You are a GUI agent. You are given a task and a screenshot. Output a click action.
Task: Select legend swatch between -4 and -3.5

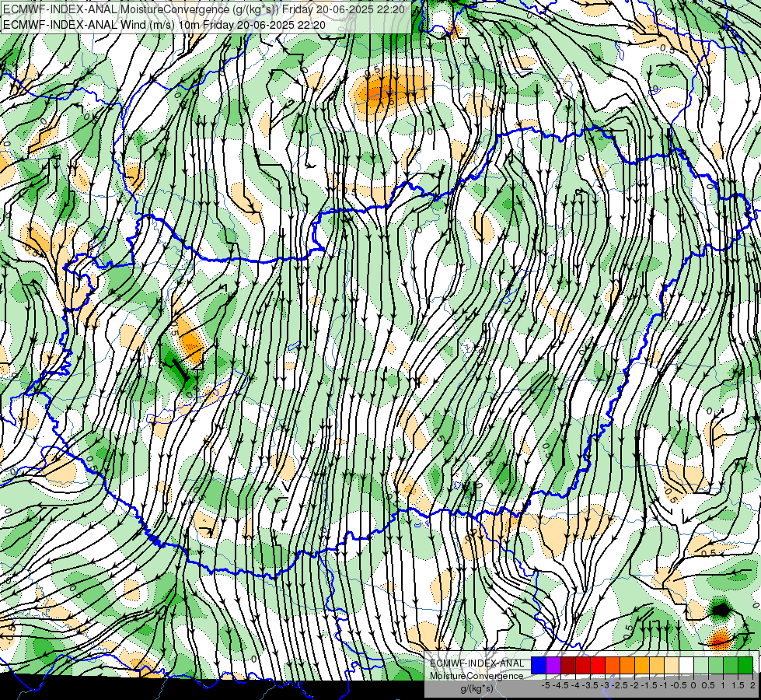(583, 666)
